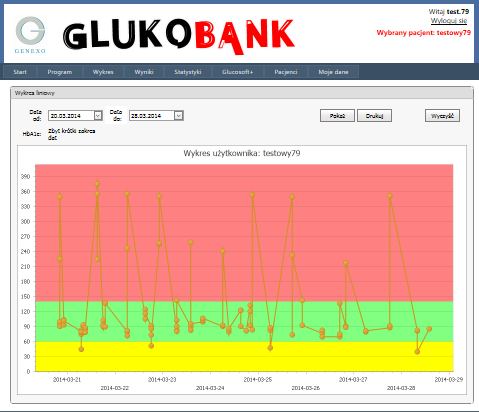Click the Wykres liniowy panel header
The width and height of the screenshot is (479, 412).
(242, 93)
